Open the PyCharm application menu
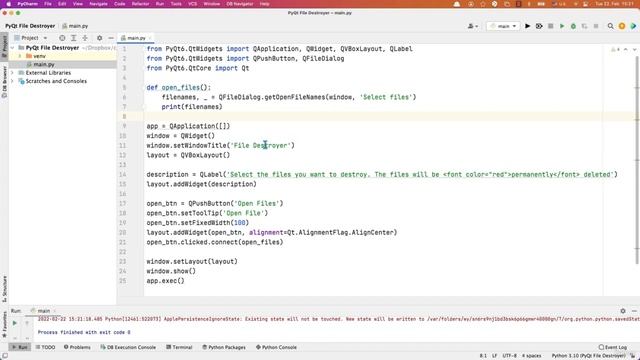The image size is (640, 360). pos(27,4)
